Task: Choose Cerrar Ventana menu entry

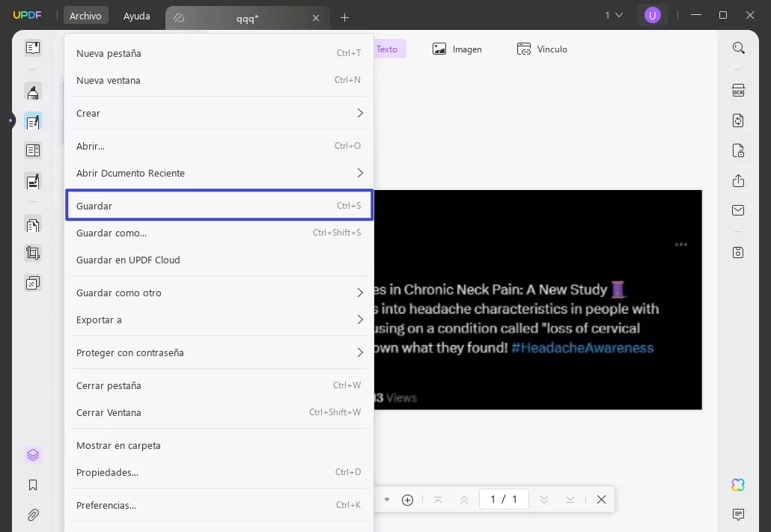Action: (x=219, y=413)
